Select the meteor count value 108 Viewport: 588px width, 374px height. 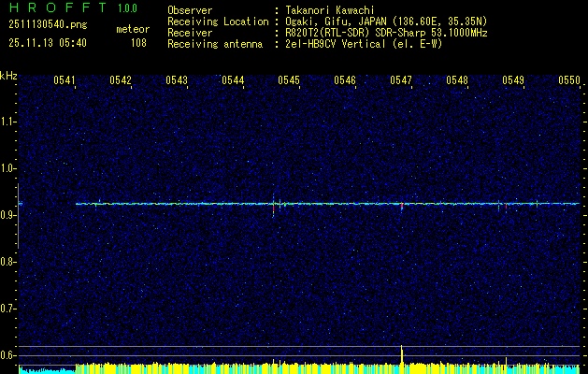click(x=138, y=42)
